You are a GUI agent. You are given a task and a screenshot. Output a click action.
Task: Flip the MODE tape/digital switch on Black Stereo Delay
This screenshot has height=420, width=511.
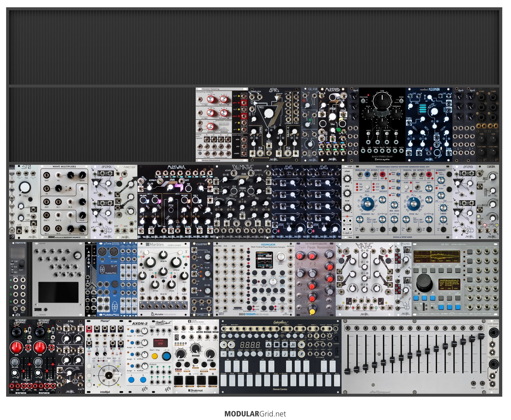[x=401, y=101]
